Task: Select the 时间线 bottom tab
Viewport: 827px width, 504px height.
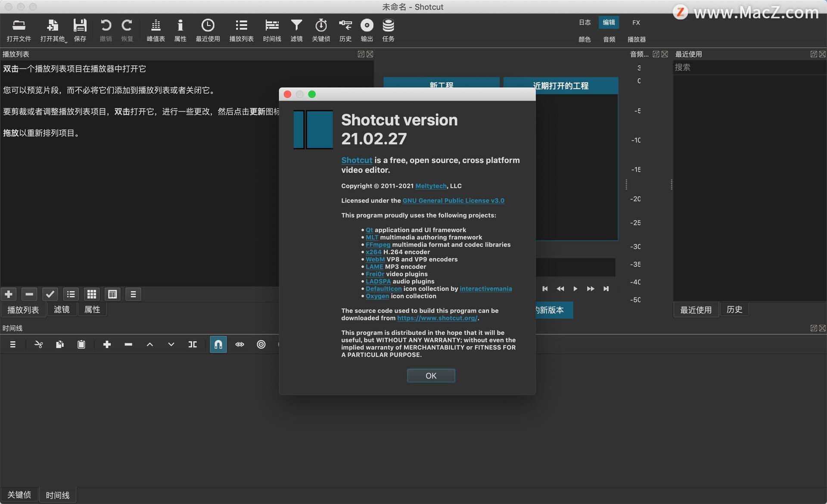Action: 58,495
